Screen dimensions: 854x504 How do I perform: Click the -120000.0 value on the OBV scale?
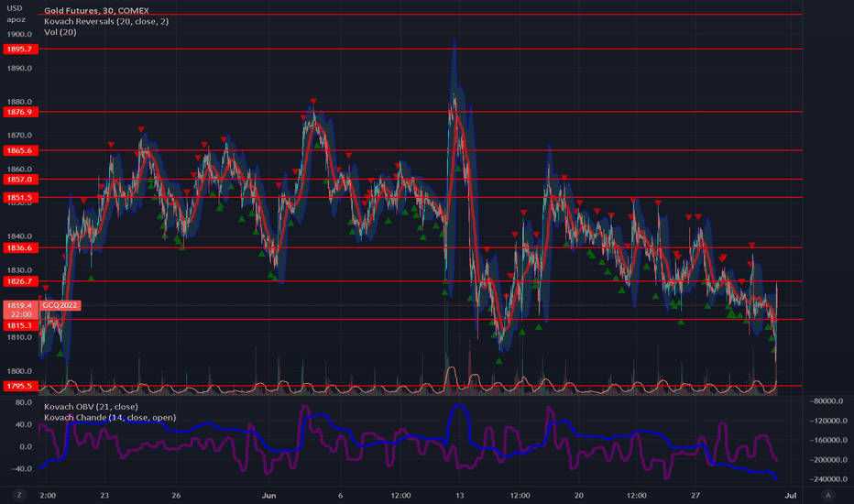point(828,421)
